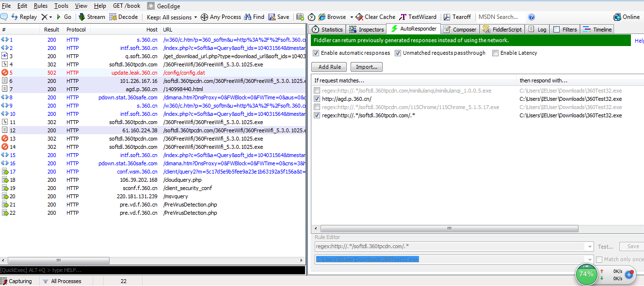Click the Add Rule button

click(x=329, y=67)
